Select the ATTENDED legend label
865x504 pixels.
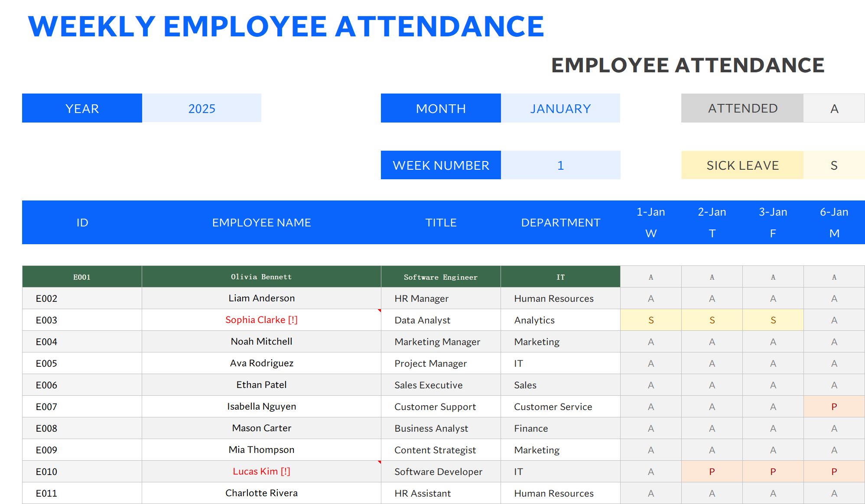tap(742, 108)
